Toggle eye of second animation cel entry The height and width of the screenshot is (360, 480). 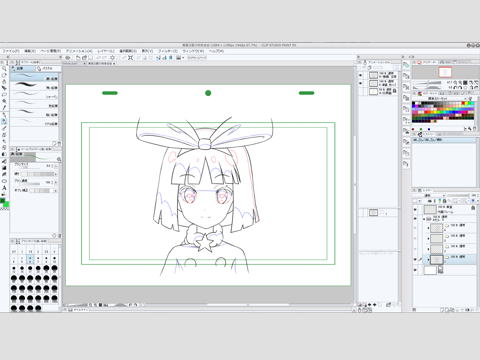click(360, 83)
